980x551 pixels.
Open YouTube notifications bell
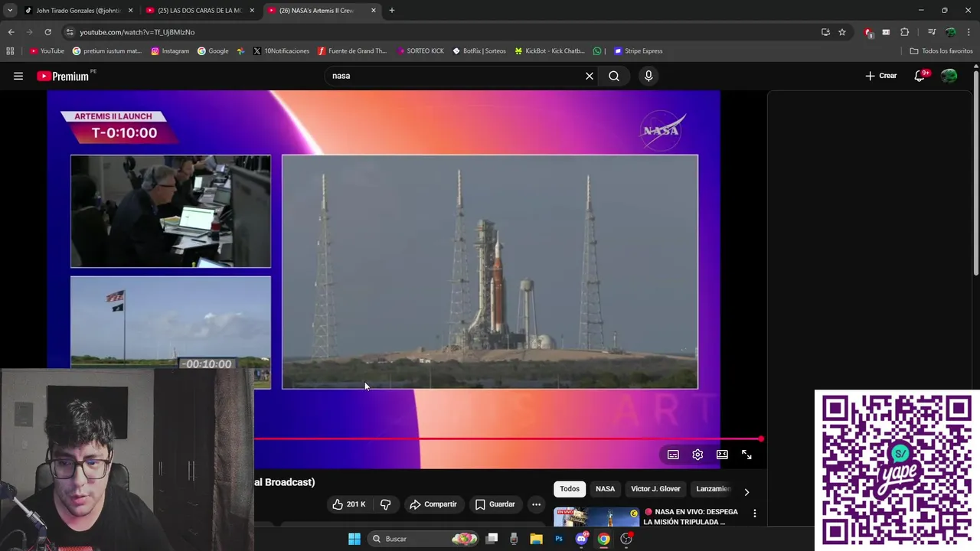coord(921,76)
